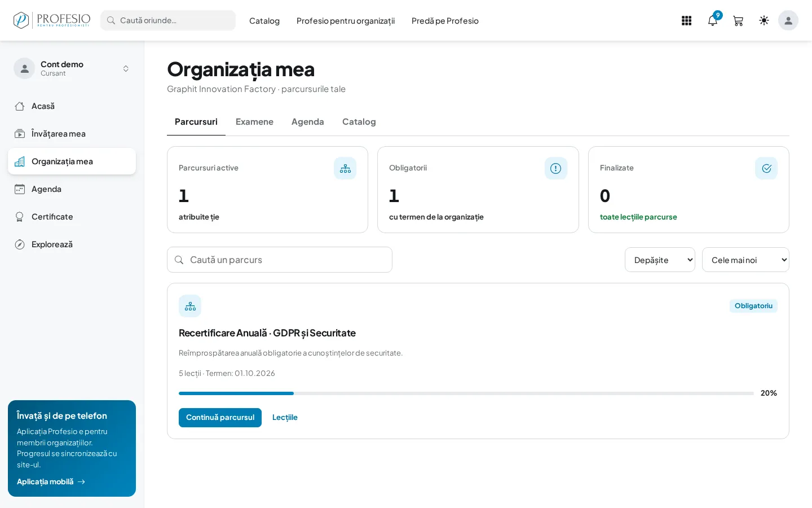812x508 pixels.
Task: Open the Lecțiile link
Action: [x=285, y=418]
